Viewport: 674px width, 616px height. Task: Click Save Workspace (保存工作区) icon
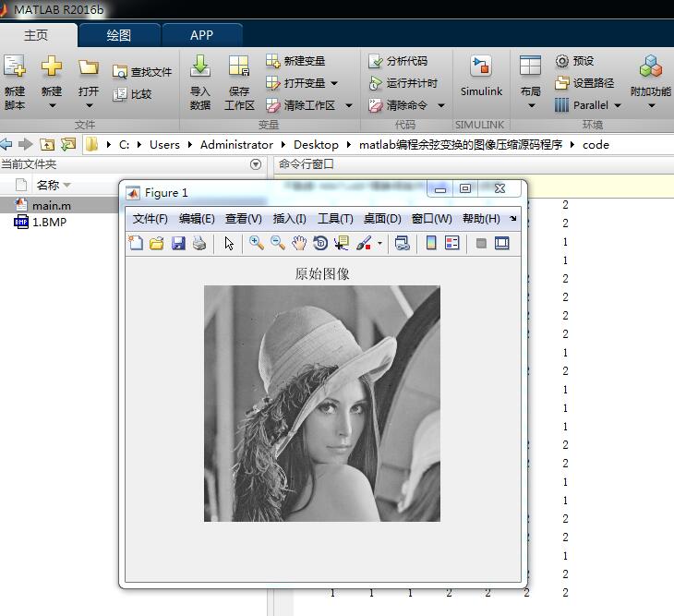click(239, 66)
